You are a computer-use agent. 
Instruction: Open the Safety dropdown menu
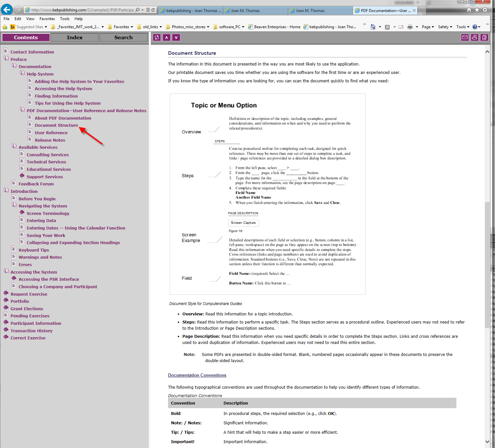pyautogui.click(x=445, y=27)
